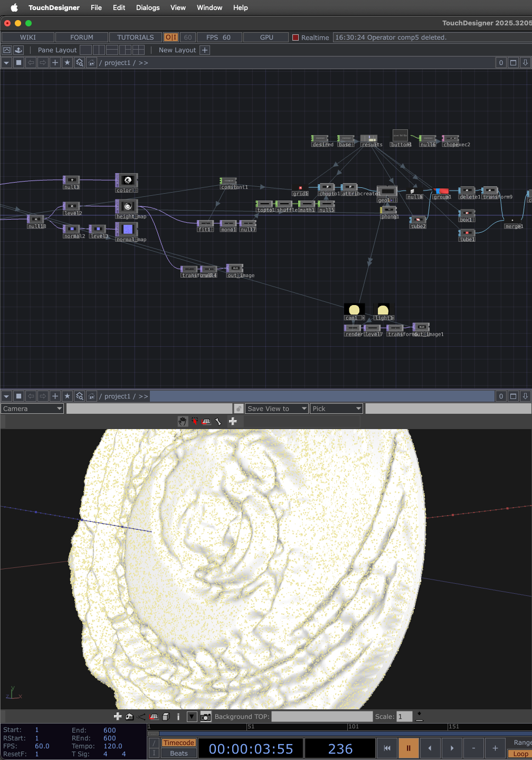
Task: Click the bookmark star icon in the top pane bar
Action: coord(67,63)
